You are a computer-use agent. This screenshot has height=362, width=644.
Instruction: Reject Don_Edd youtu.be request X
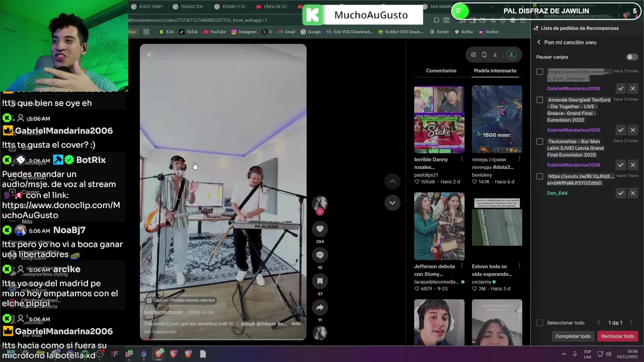(x=633, y=193)
